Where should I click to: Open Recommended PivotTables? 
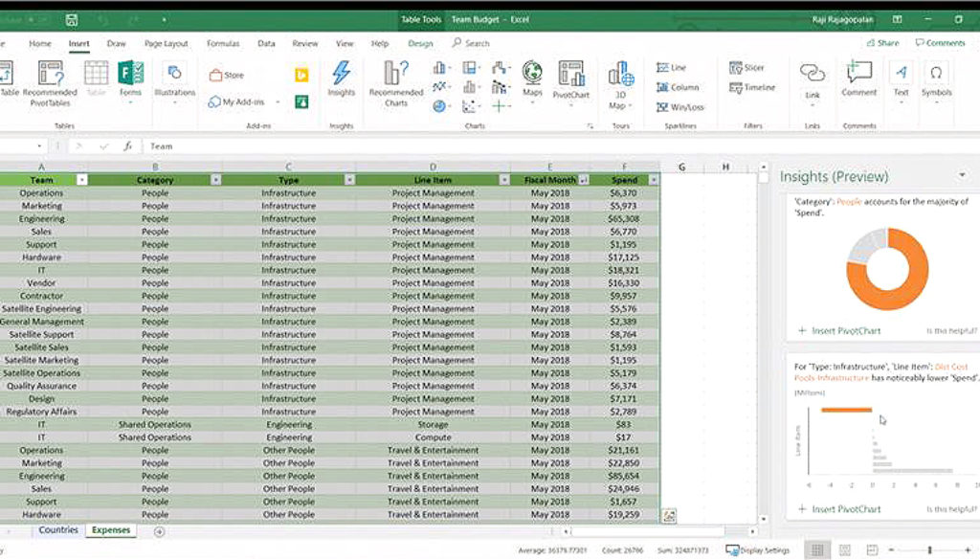tap(50, 83)
